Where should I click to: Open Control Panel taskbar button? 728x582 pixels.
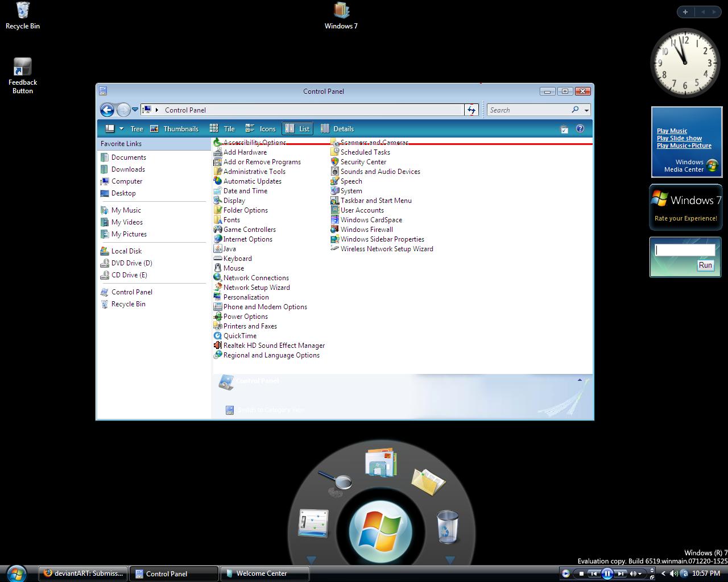pos(174,573)
